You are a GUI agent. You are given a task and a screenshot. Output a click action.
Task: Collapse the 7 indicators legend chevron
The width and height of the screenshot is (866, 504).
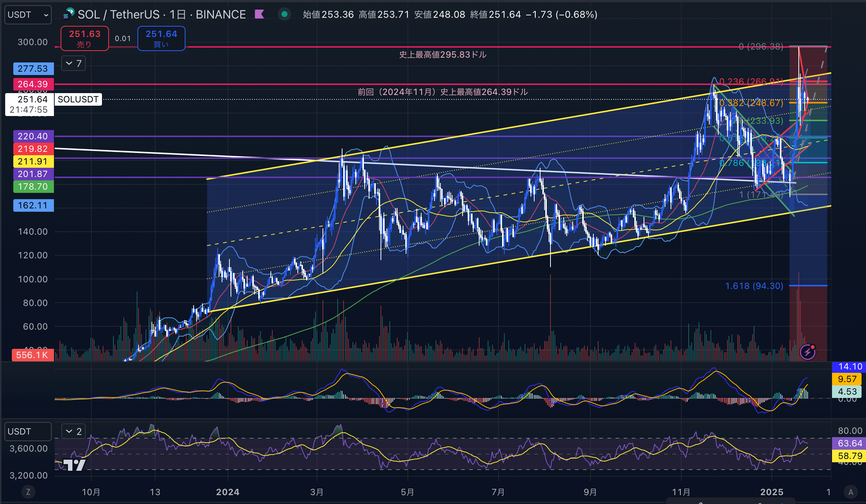tap(74, 64)
